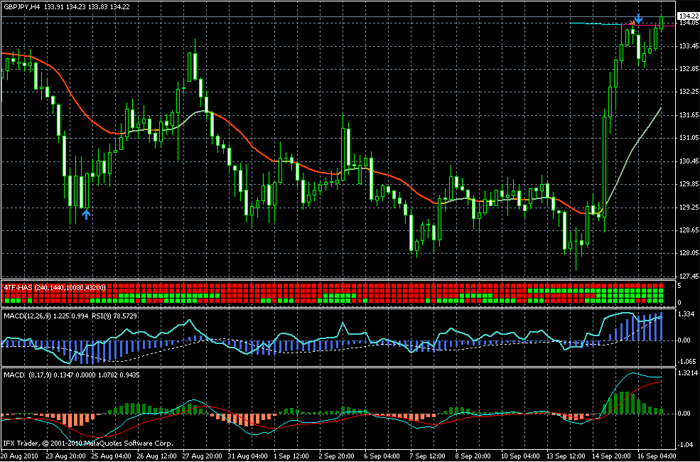Click the 25 Aug 04:00 time label

tap(113, 457)
